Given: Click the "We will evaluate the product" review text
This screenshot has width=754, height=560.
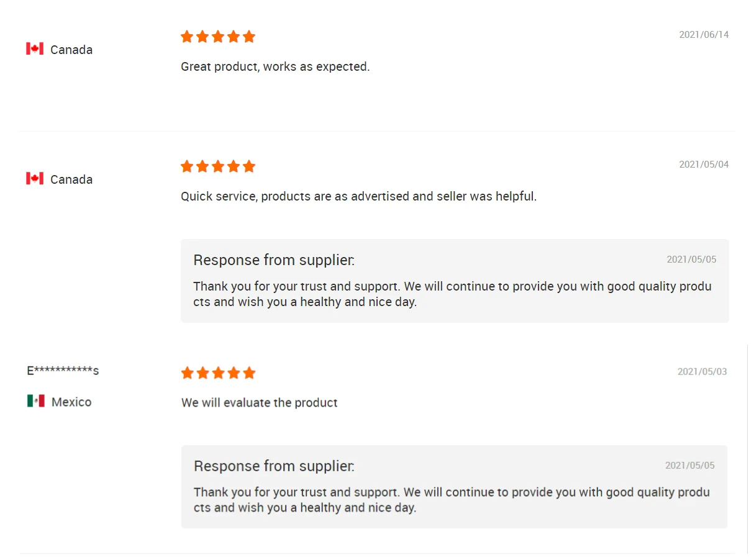Looking at the screenshot, I should pos(259,403).
